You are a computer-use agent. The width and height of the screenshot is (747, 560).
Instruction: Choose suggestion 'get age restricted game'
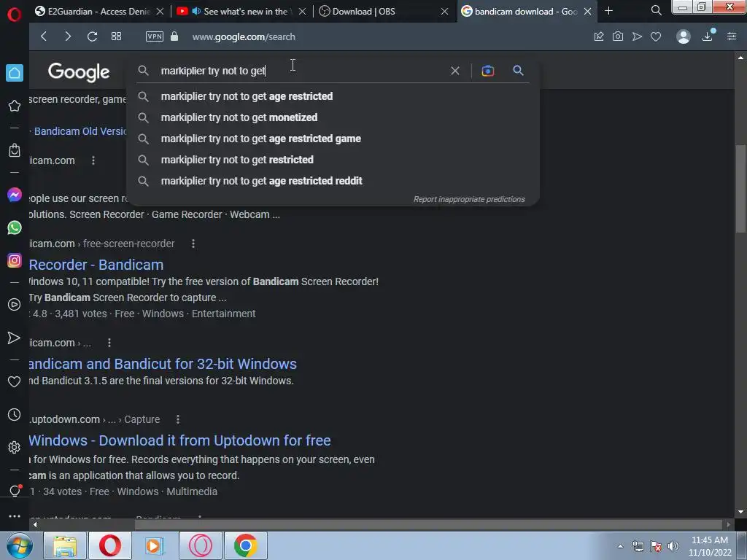click(x=260, y=139)
